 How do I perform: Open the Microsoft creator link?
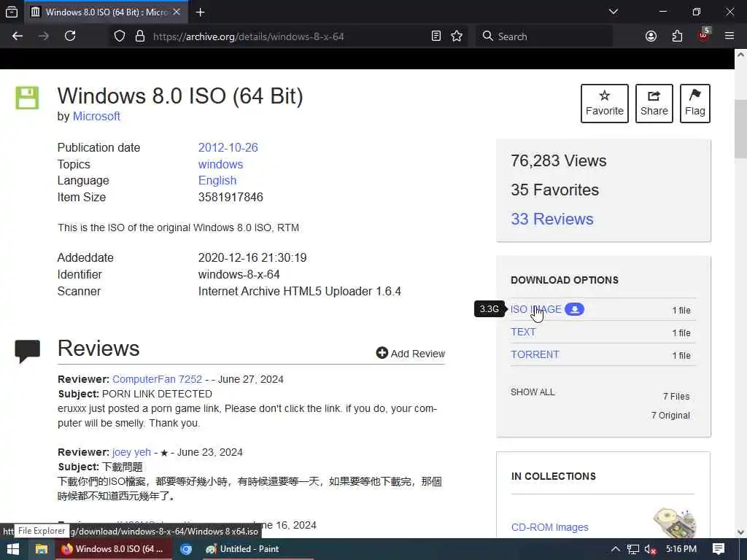[96, 116]
